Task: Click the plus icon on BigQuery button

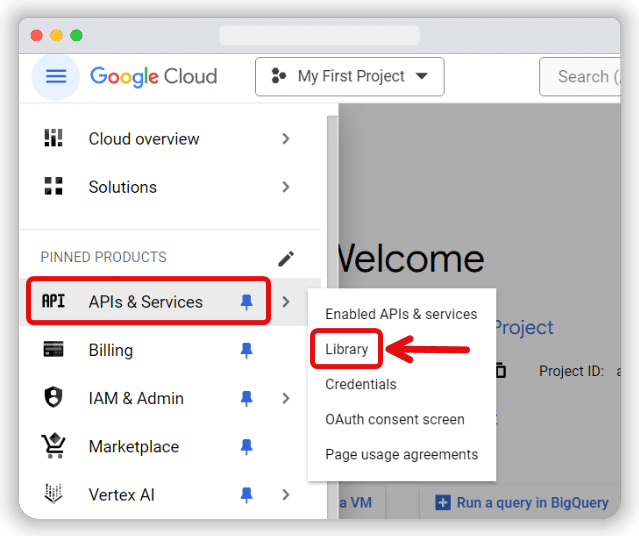Action: point(443,503)
